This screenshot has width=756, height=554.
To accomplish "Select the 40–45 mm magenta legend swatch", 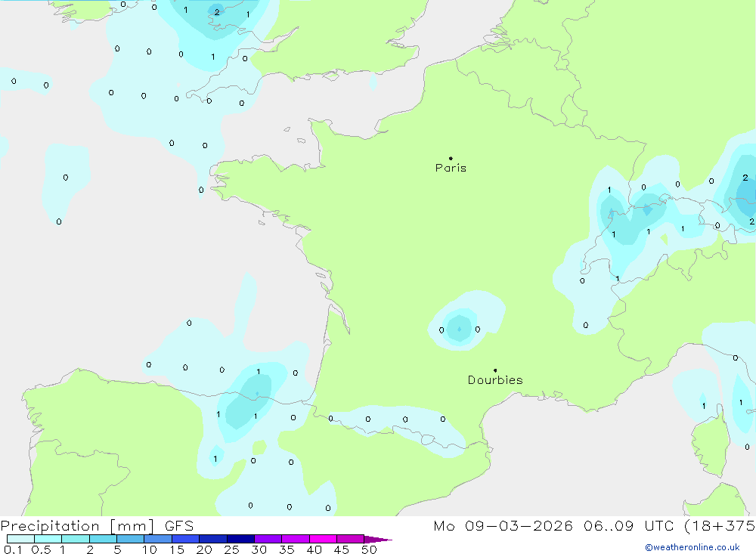I will click(x=323, y=539).
